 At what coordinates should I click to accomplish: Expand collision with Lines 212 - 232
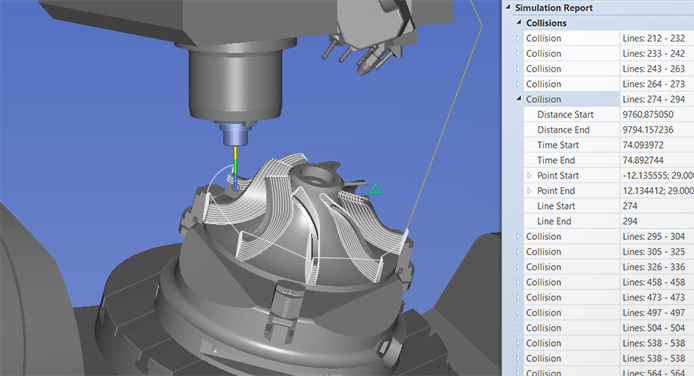(x=518, y=38)
